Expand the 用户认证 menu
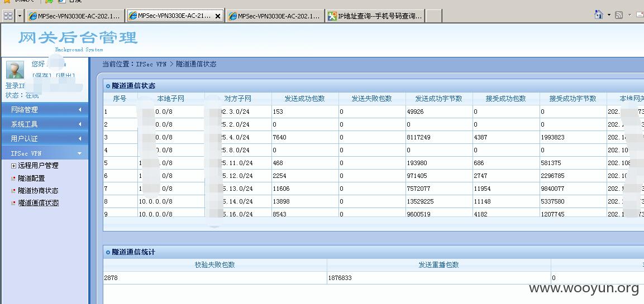Viewport: 644px width, 304px height. tap(44, 138)
